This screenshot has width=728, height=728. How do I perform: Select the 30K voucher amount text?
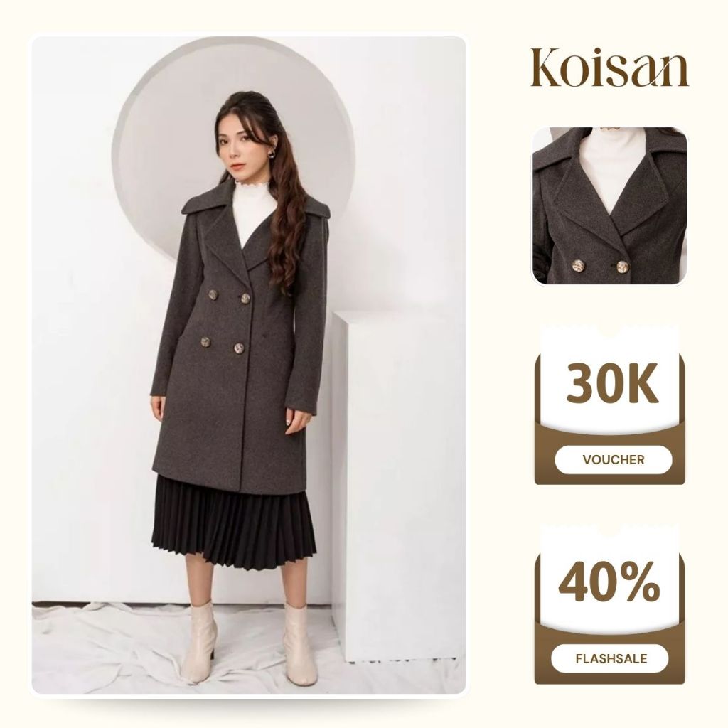[612, 383]
